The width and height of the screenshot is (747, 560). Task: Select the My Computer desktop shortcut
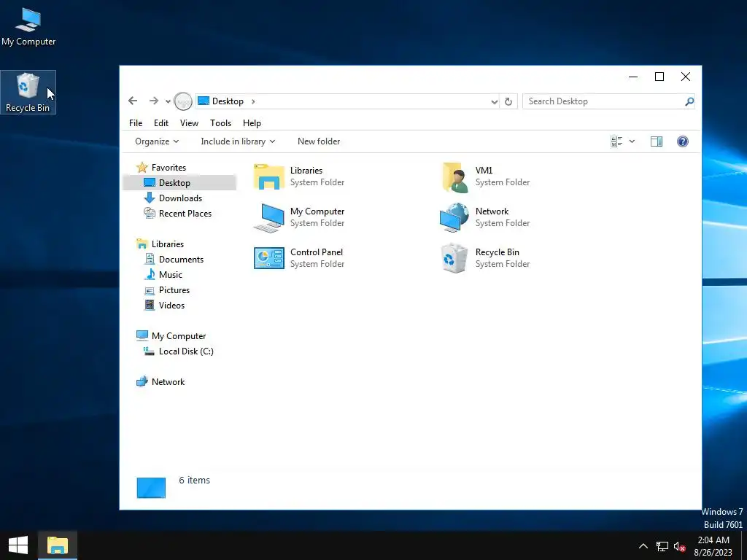(x=28, y=27)
